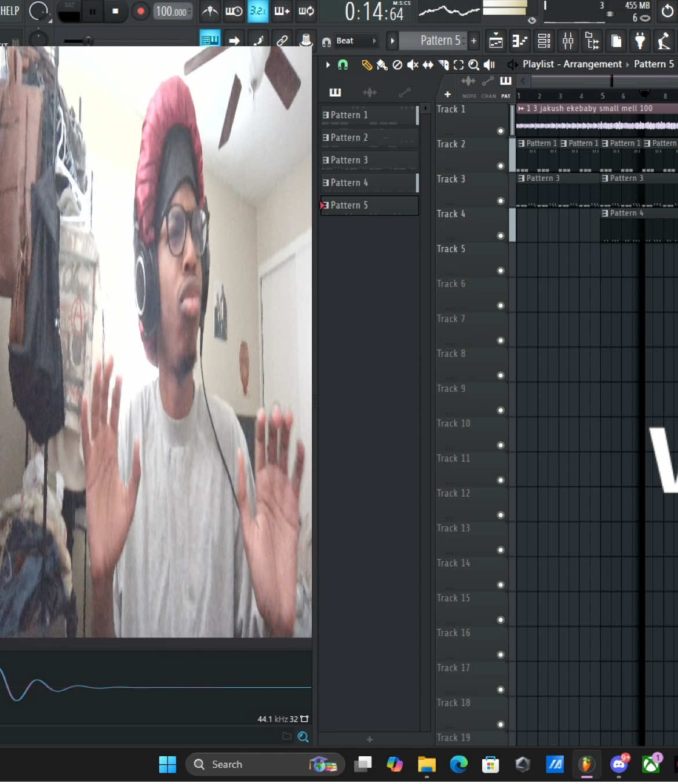The width and height of the screenshot is (678, 784).
Task: Open pattern selector arrow beside Pattern 5
Action: click(x=392, y=41)
